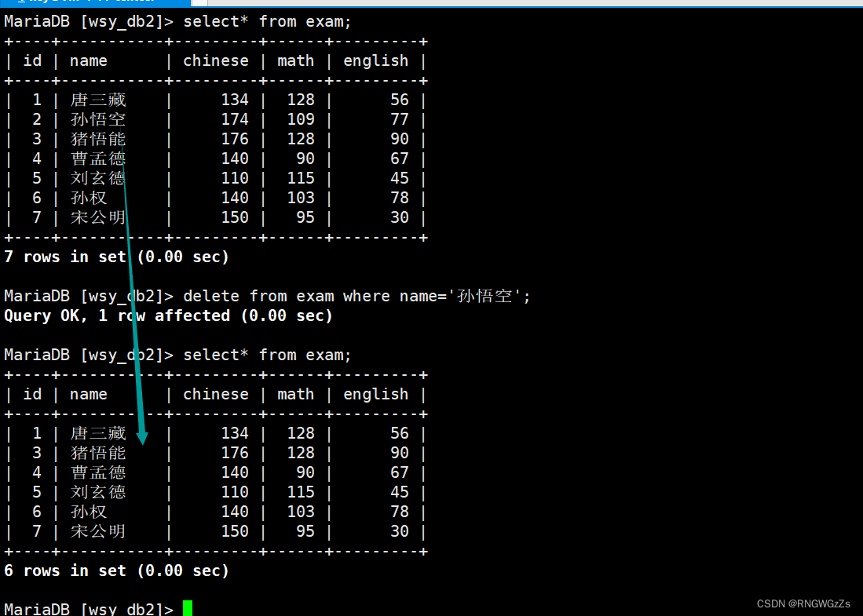
Task: Click the 'english' header of the 6-row table
Action: (376, 395)
